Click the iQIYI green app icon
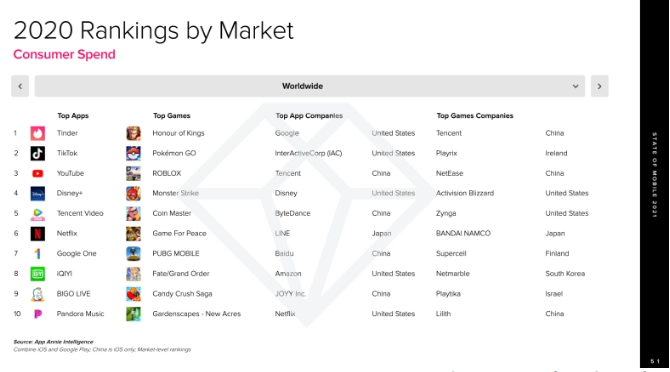The width and height of the screenshot is (670, 372). pos(38,274)
